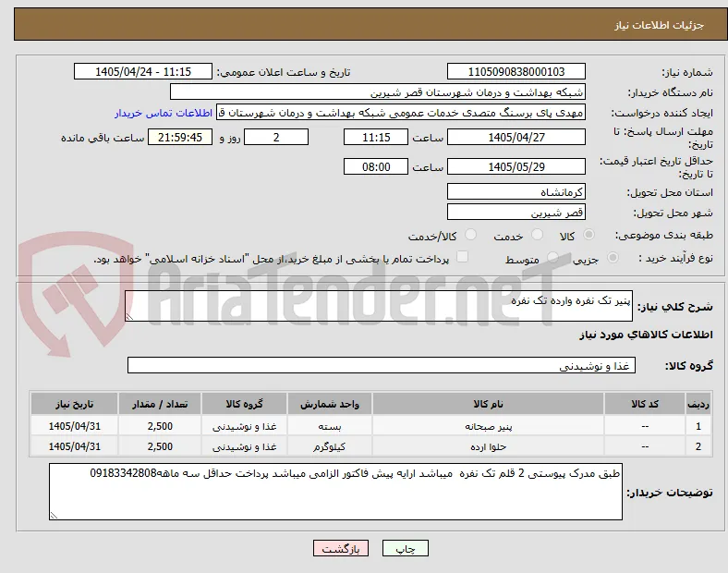Click the کیلوگرم unit cell
The width and height of the screenshot is (728, 573).
[x=330, y=446]
